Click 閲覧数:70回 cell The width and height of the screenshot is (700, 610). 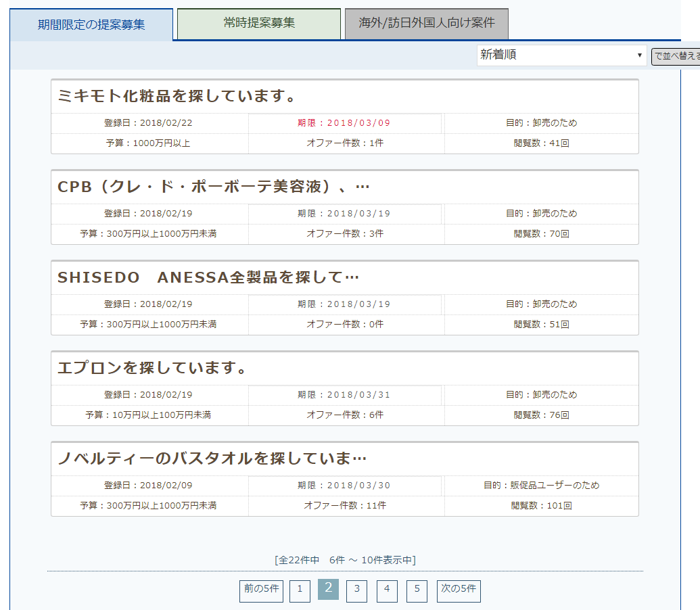click(x=542, y=234)
